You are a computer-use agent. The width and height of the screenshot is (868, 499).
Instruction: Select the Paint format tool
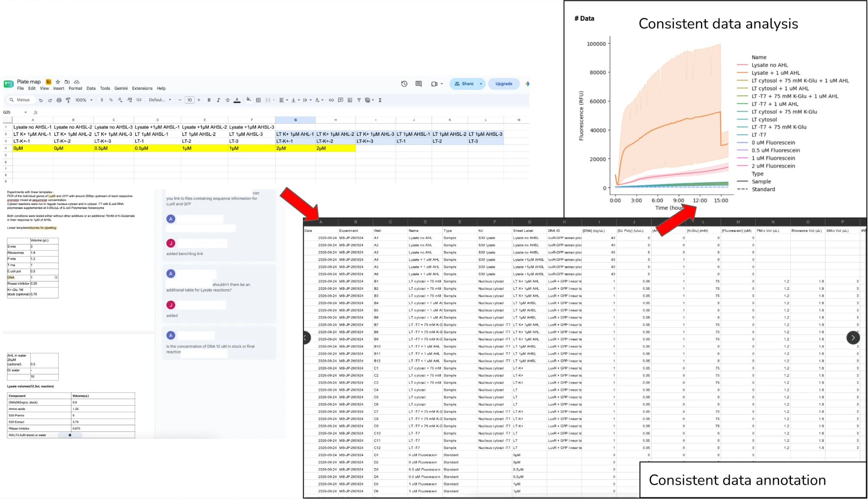[68, 100]
